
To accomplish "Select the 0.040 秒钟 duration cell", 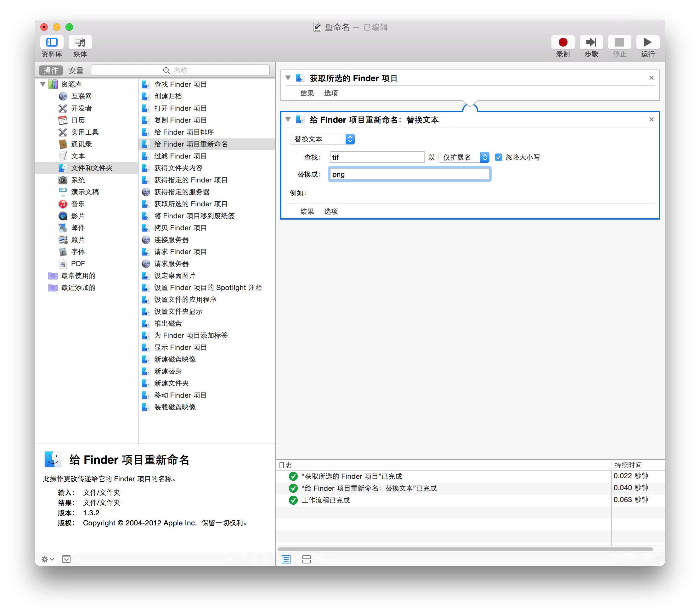I will (x=638, y=488).
